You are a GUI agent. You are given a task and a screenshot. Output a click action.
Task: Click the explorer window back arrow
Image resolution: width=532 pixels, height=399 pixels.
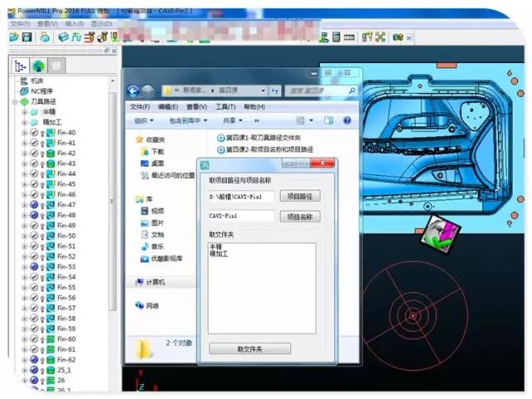pyautogui.click(x=134, y=91)
